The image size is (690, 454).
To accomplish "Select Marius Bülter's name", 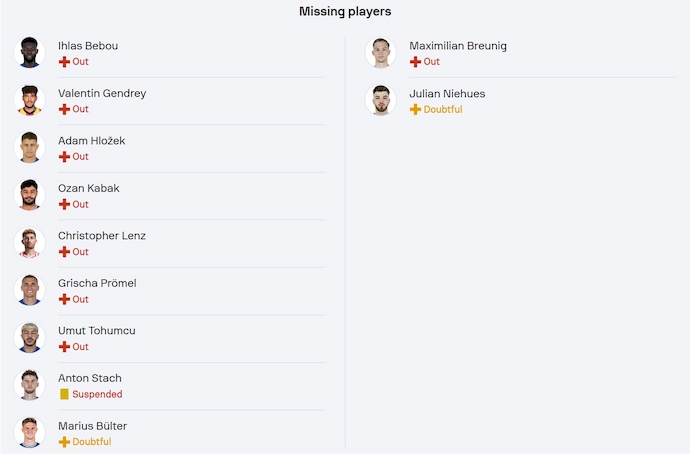I will 92,426.
